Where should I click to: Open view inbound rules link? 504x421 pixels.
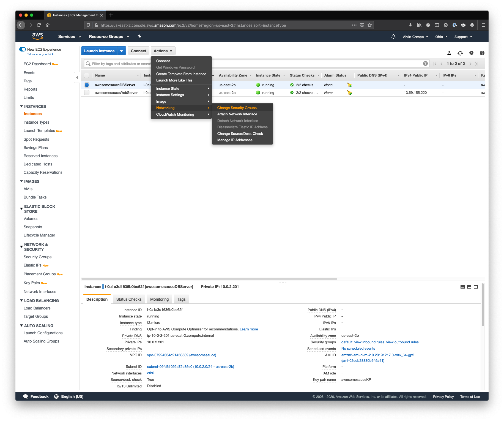pyautogui.click(x=369, y=342)
